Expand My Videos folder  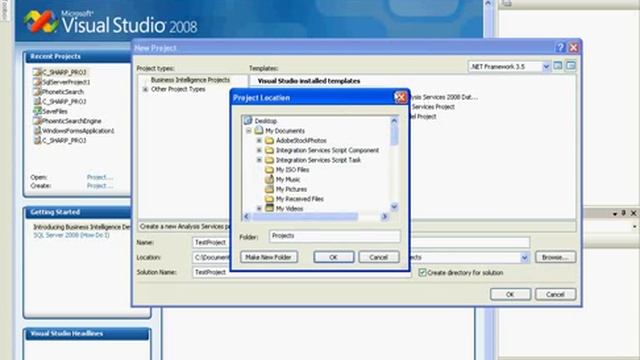[259, 209]
